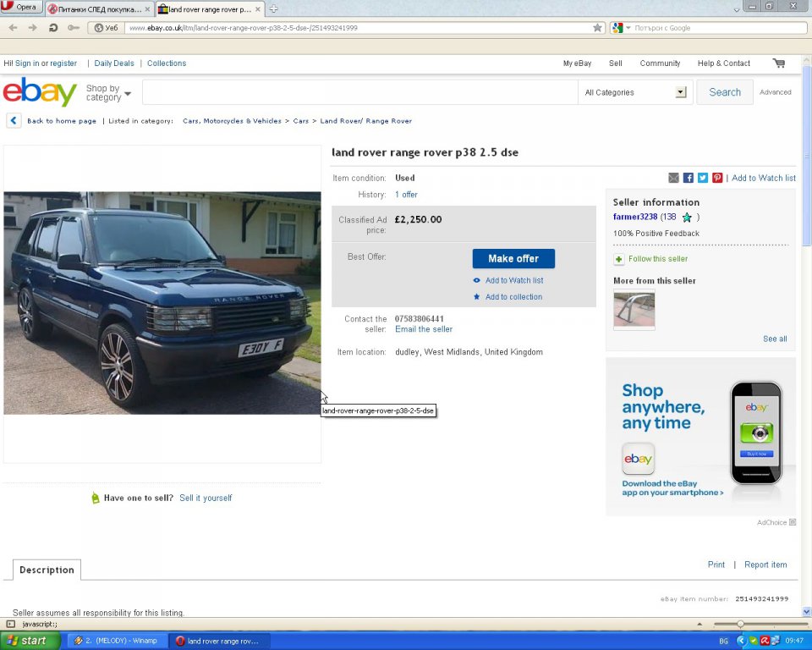Add to Watch list below Make offer

[x=513, y=280]
